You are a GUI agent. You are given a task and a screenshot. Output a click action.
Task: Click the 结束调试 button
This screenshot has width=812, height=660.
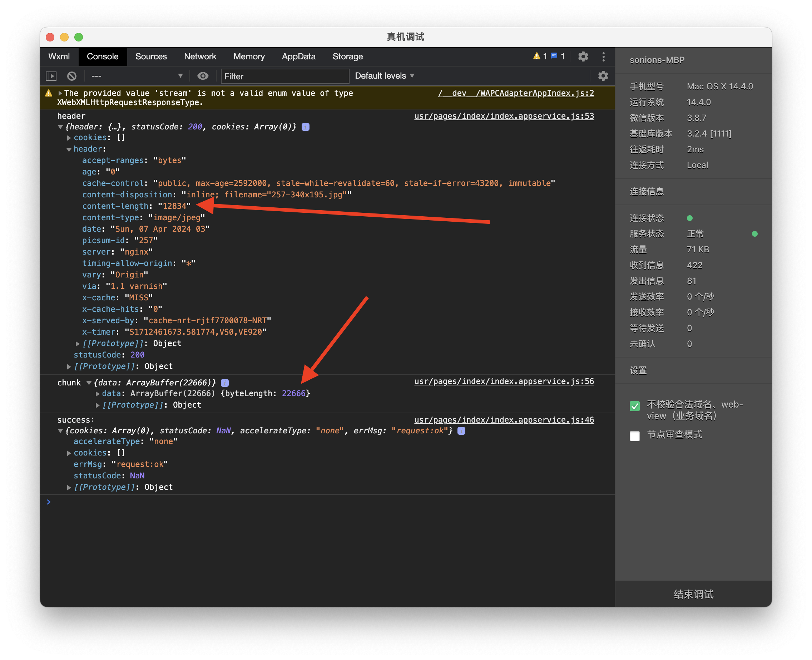coord(693,594)
